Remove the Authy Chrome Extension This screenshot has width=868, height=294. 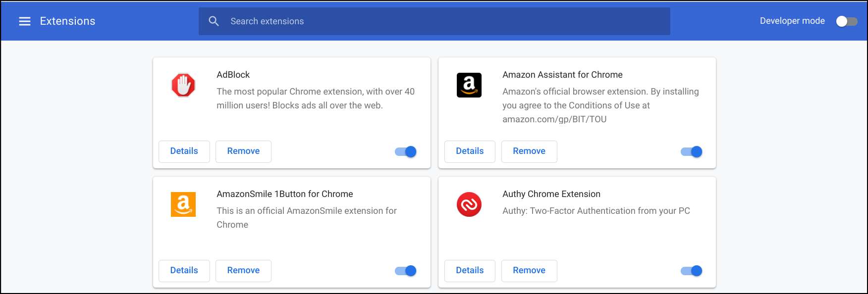[x=529, y=271]
